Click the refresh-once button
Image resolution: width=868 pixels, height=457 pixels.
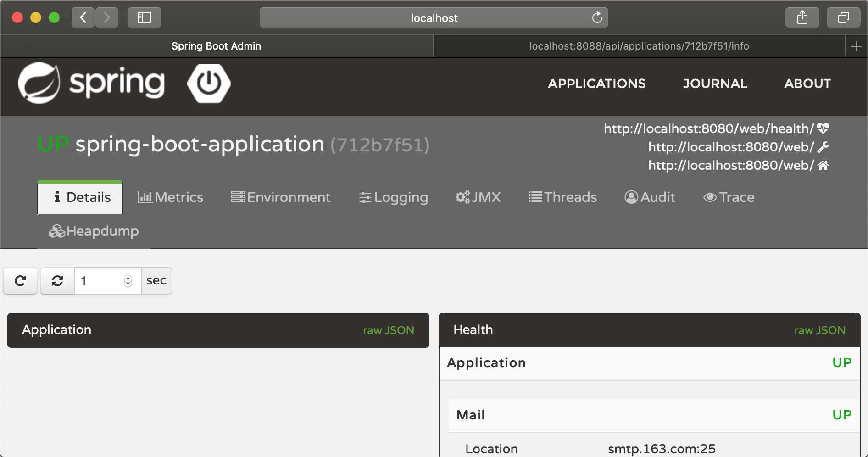click(x=20, y=281)
